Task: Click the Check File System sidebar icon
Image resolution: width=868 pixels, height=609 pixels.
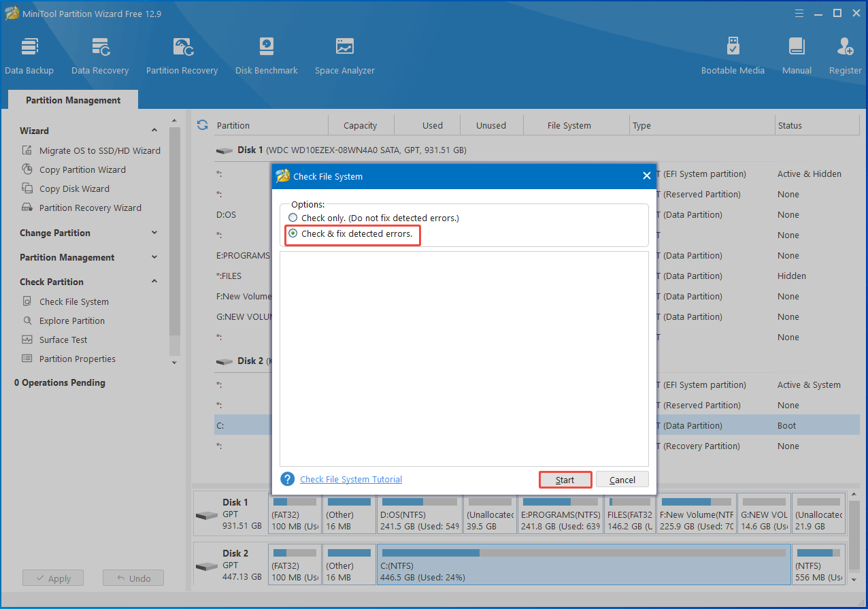Action: (x=27, y=301)
